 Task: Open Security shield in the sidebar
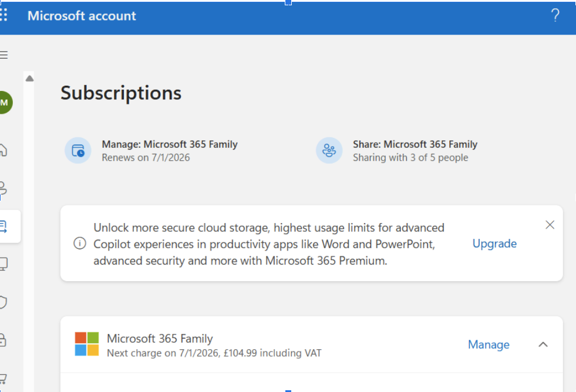(x=4, y=302)
